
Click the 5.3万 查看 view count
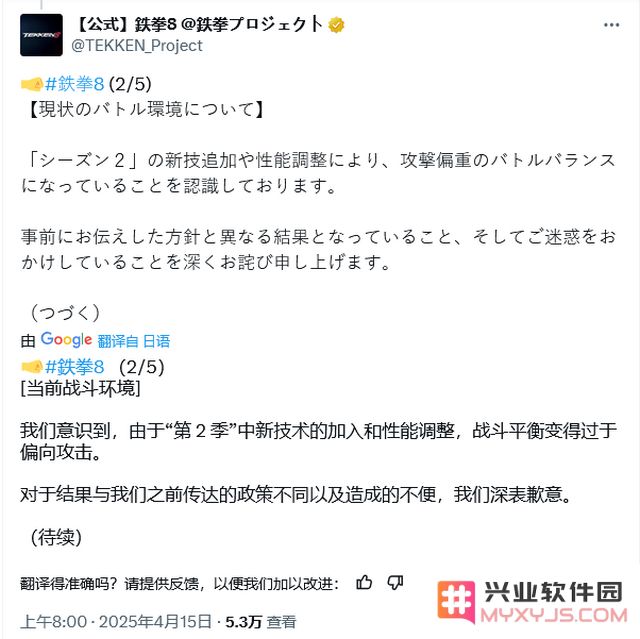(x=261, y=622)
